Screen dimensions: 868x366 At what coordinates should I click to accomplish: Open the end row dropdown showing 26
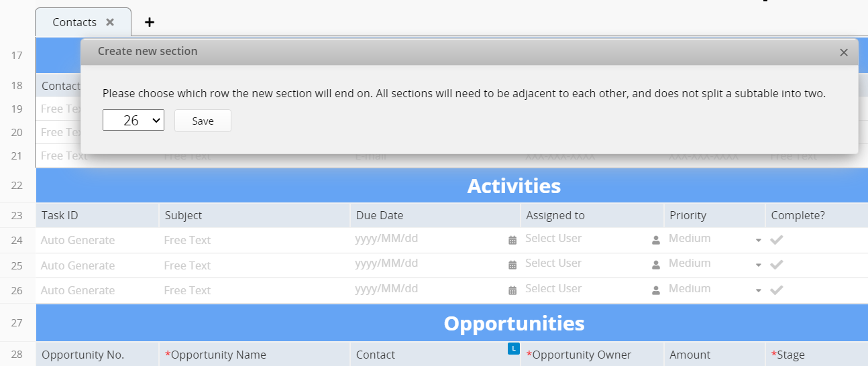click(133, 121)
